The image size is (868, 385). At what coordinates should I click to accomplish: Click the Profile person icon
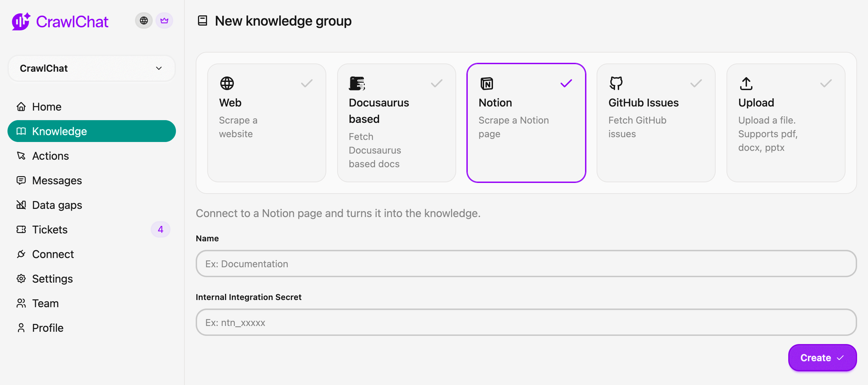[21, 328]
